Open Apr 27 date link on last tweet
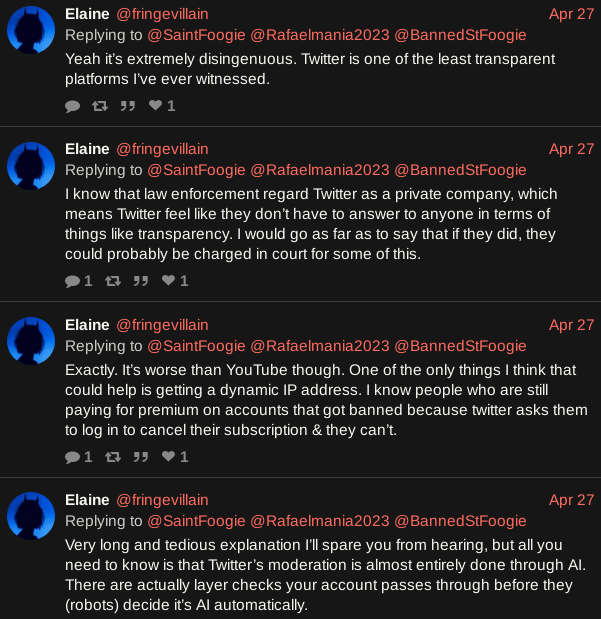The image size is (601, 619). (571, 500)
